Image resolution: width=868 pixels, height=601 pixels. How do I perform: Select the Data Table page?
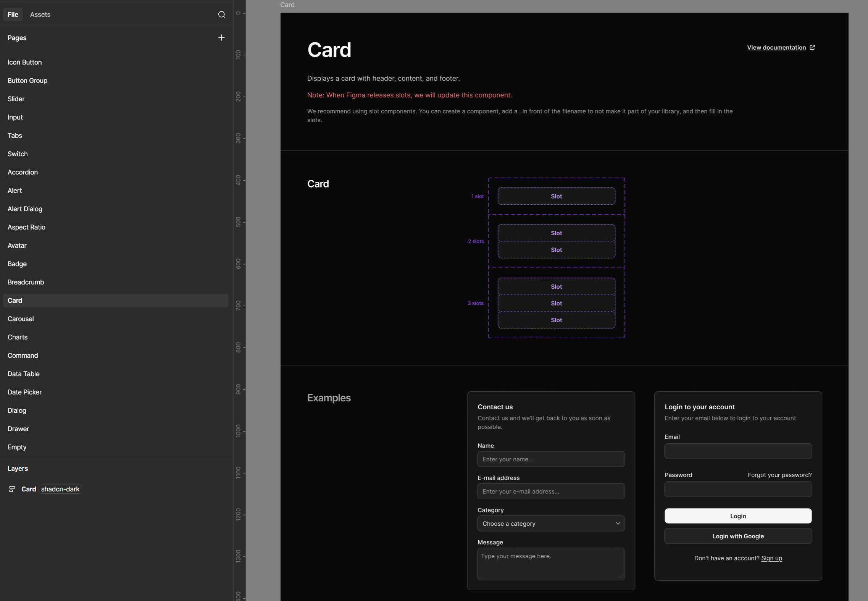[x=23, y=374]
